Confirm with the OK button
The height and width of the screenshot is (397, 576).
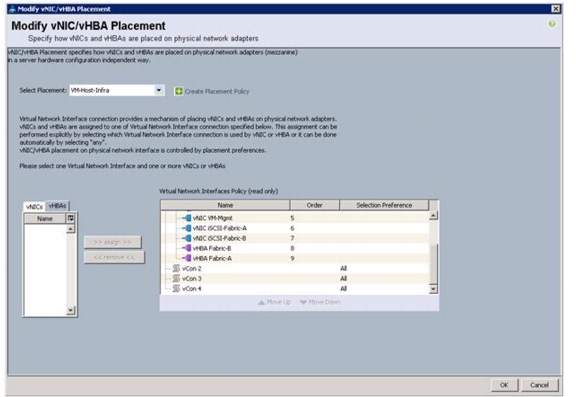(x=504, y=385)
